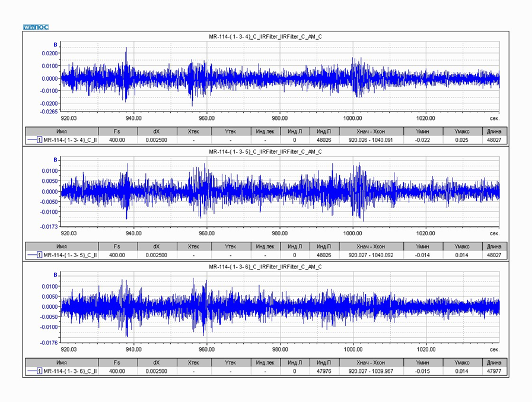Click Длина column header in the third graph's table
This screenshot has width=532, height=402.
[x=493, y=362]
